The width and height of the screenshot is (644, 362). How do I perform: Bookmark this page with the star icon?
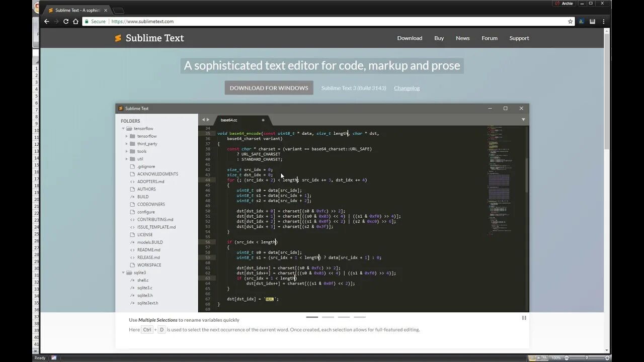pos(570,22)
